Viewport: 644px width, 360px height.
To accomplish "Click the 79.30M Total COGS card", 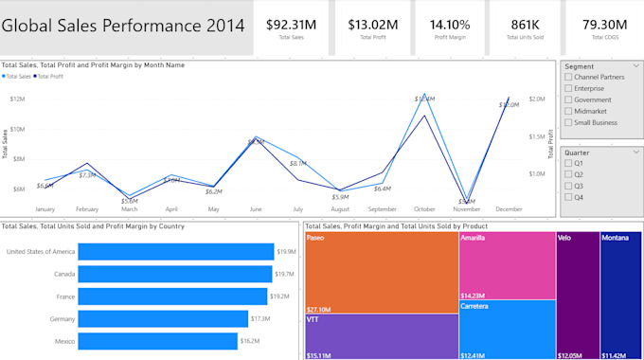I will point(605,27).
